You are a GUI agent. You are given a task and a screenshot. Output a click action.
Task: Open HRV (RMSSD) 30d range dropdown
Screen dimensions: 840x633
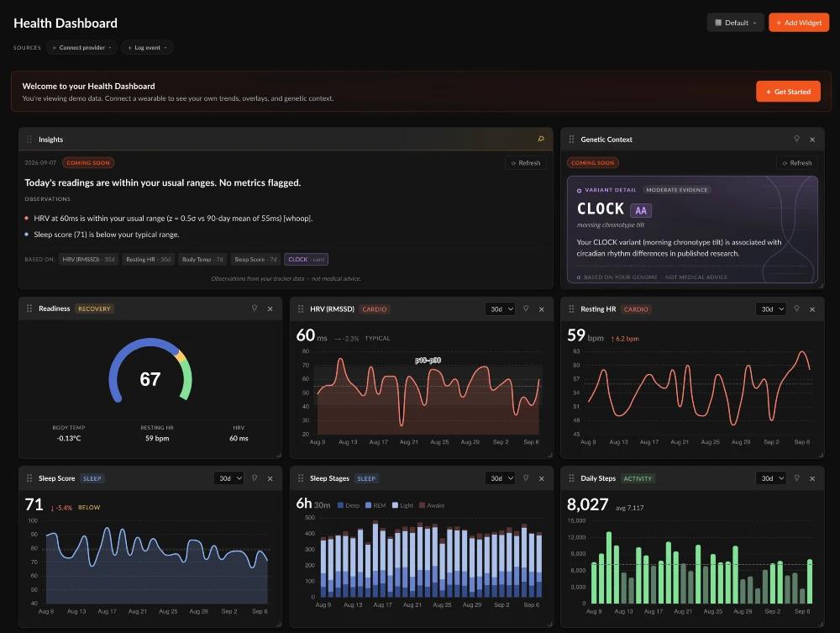tap(501, 309)
